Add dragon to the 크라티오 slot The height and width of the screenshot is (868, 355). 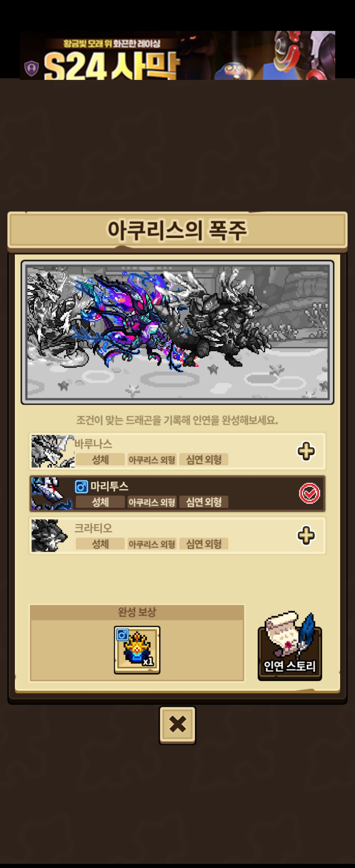click(306, 535)
